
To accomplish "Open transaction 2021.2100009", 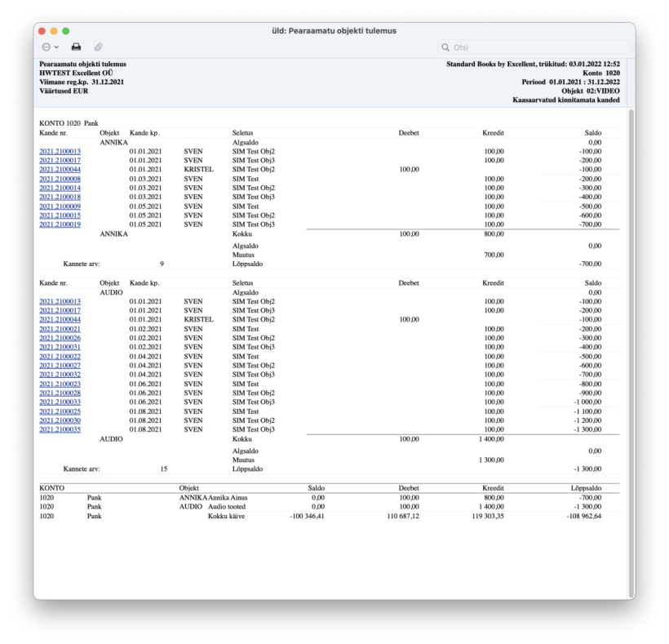I will point(60,207).
